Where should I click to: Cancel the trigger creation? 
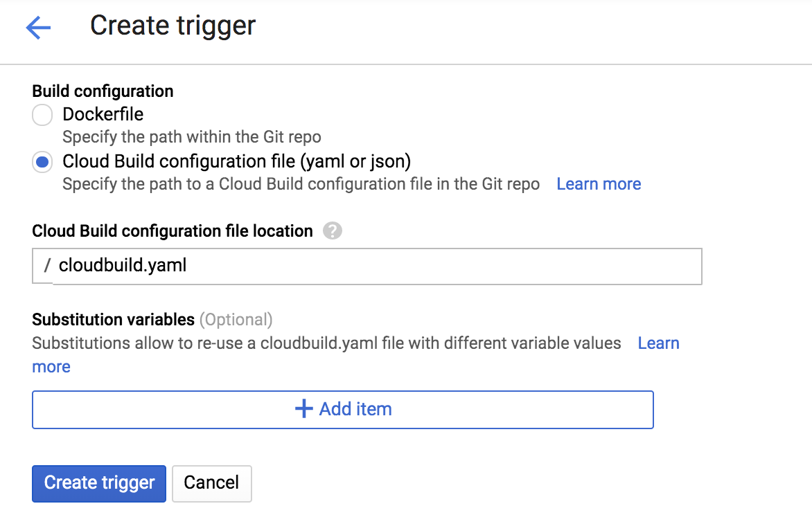[x=211, y=482]
